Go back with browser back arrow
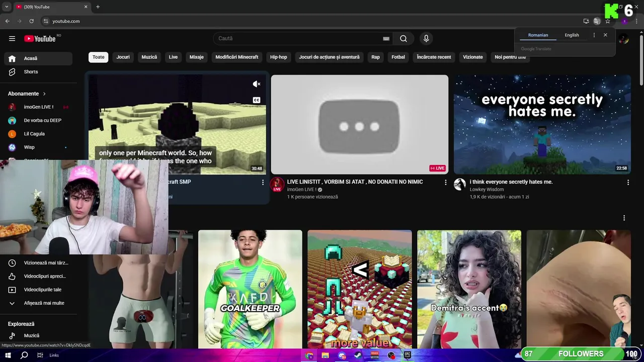This screenshot has height=362, width=644. 7,21
